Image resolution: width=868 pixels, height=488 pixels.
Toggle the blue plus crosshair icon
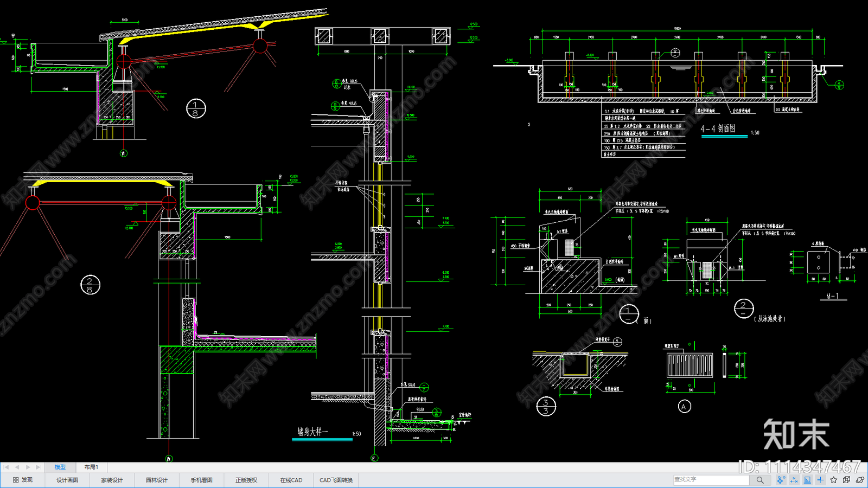pyautogui.click(x=820, y=480)
